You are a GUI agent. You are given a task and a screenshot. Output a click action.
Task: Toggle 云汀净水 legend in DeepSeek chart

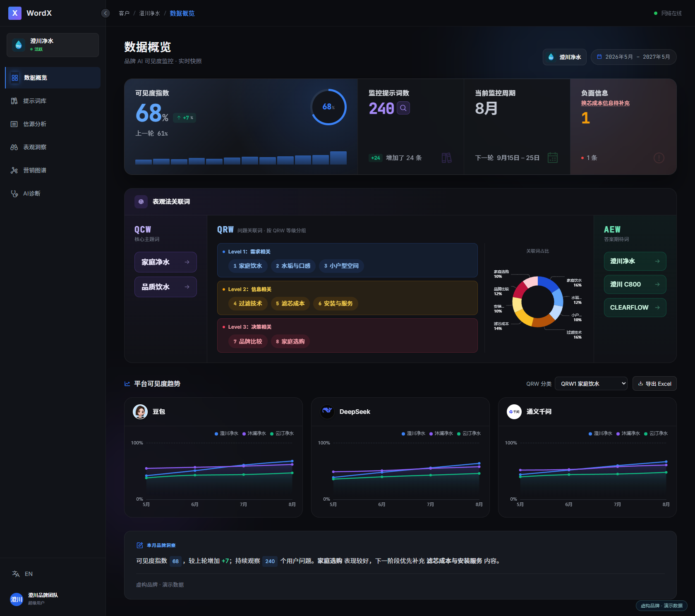point(469,434)
